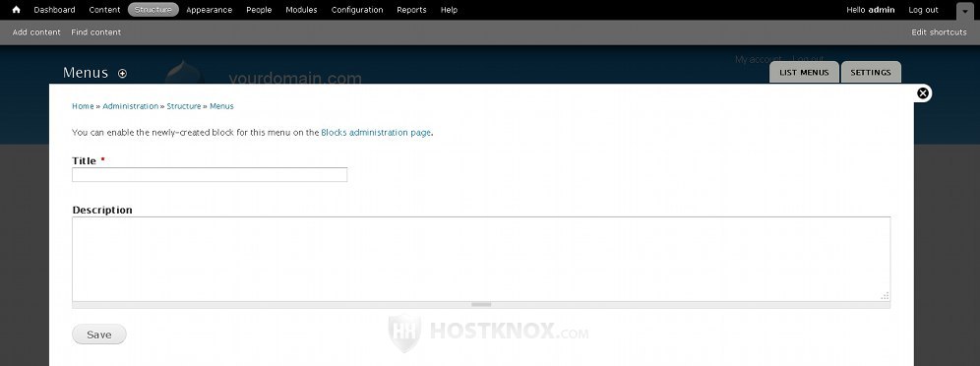This screenshot has height=366, width=980.
Task: Click the home icon in admin toolbar
Action: pos(17,10)
